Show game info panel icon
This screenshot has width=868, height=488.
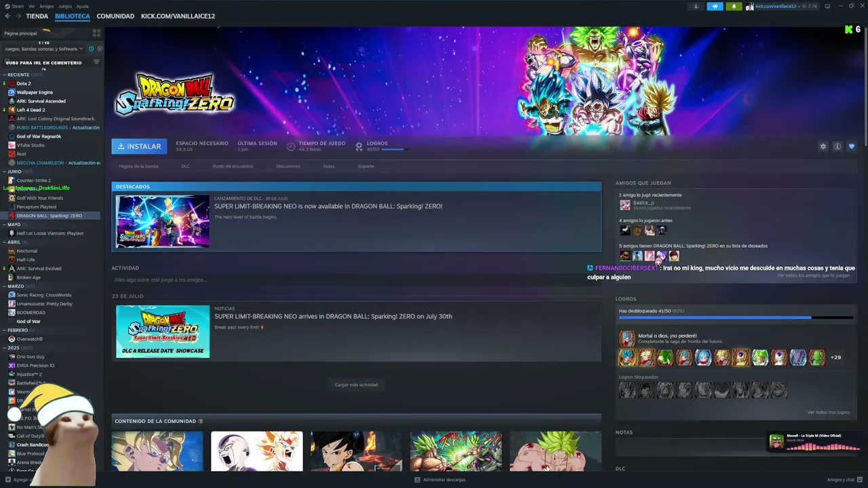point(837,146)
